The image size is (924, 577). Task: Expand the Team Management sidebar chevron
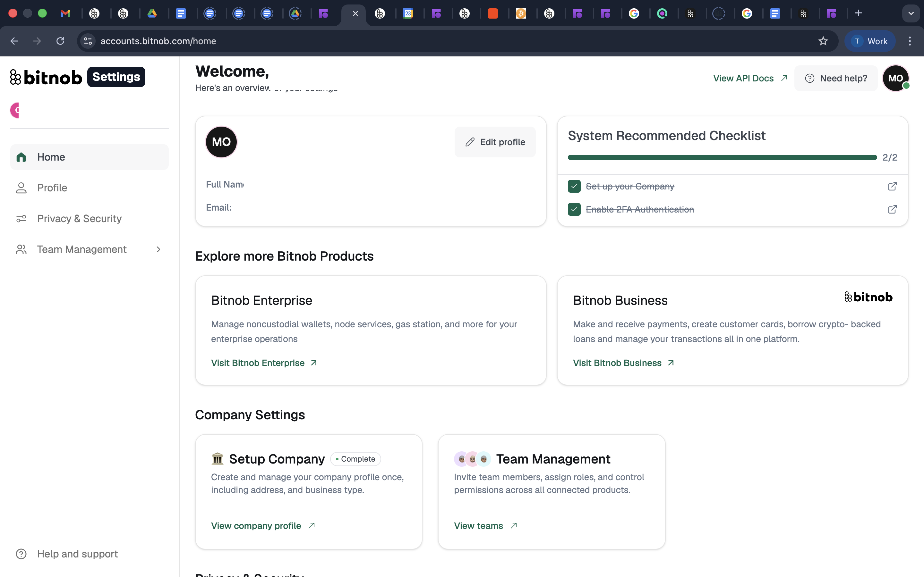tap(158, 249)
